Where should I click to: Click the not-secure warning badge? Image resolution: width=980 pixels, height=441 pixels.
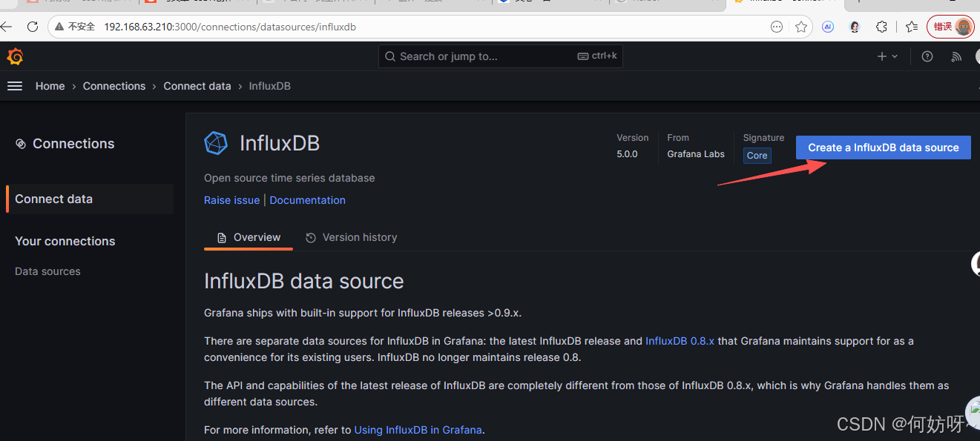(75, 27)
